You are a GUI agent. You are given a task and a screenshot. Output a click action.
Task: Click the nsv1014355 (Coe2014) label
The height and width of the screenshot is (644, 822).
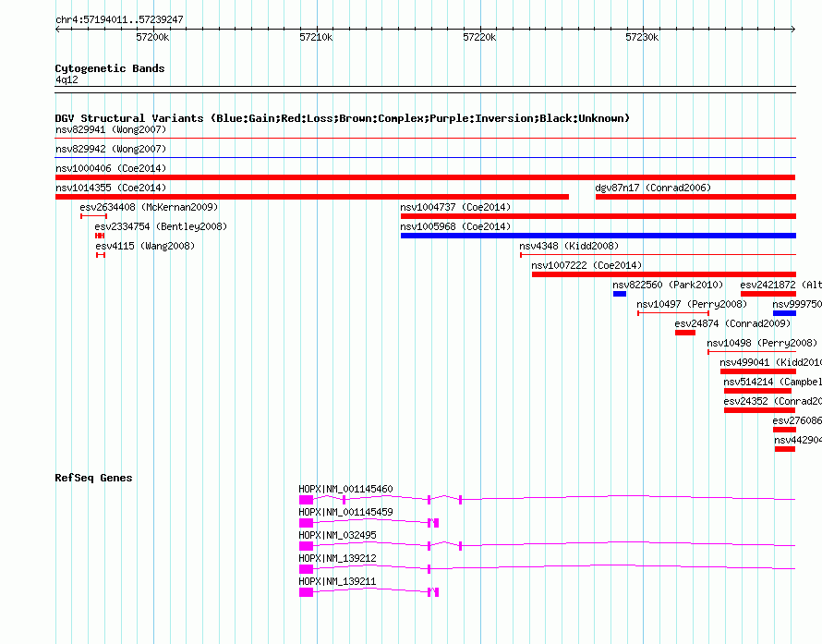(x=111, y=188)
